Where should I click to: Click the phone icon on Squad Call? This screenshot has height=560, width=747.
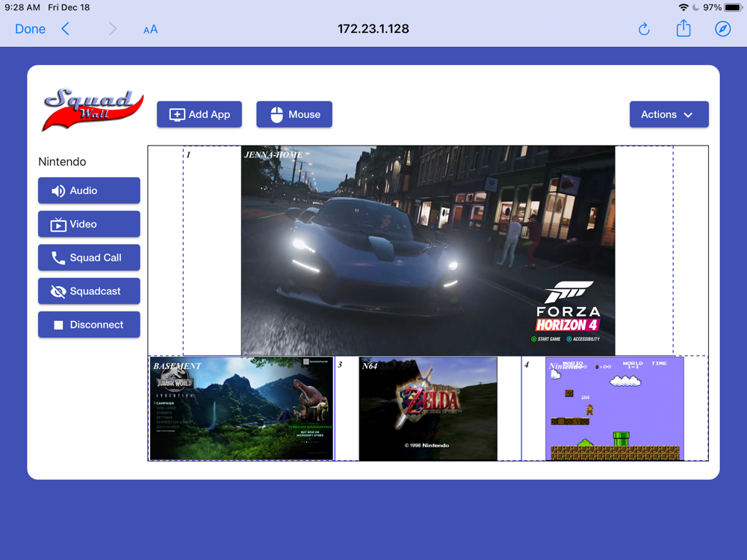(x=58, y=258)
